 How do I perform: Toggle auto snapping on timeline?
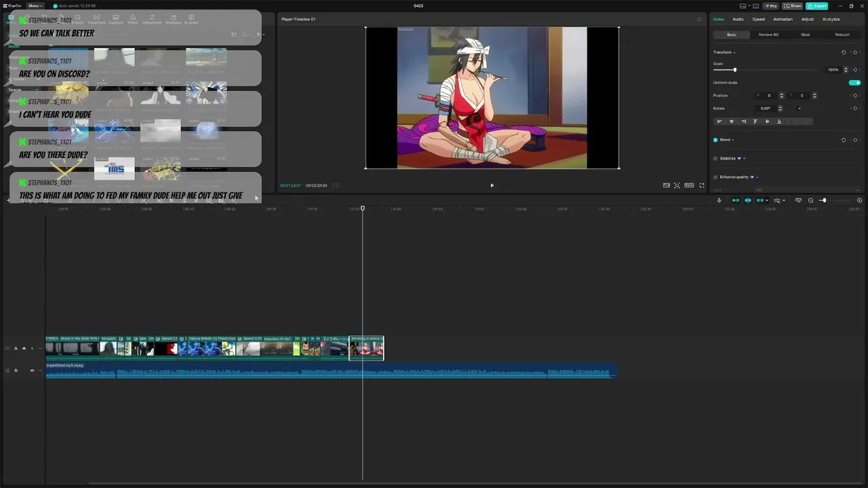point(748,200)
